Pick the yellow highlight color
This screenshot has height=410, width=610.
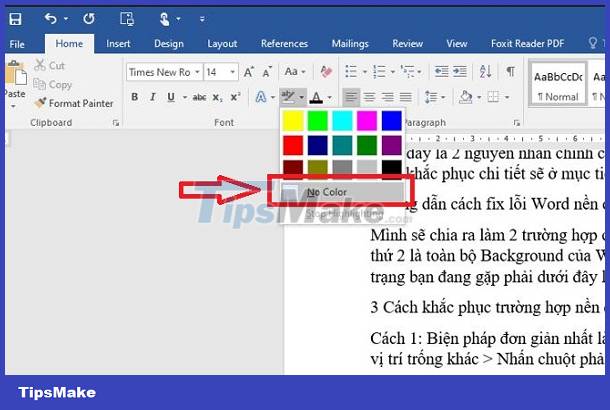(293, 121)
